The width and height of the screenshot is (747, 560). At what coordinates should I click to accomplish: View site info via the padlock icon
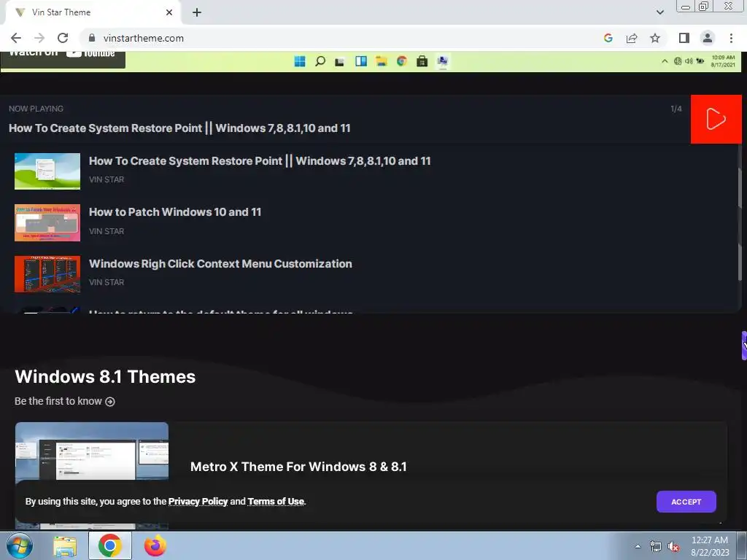pos(92,38)
